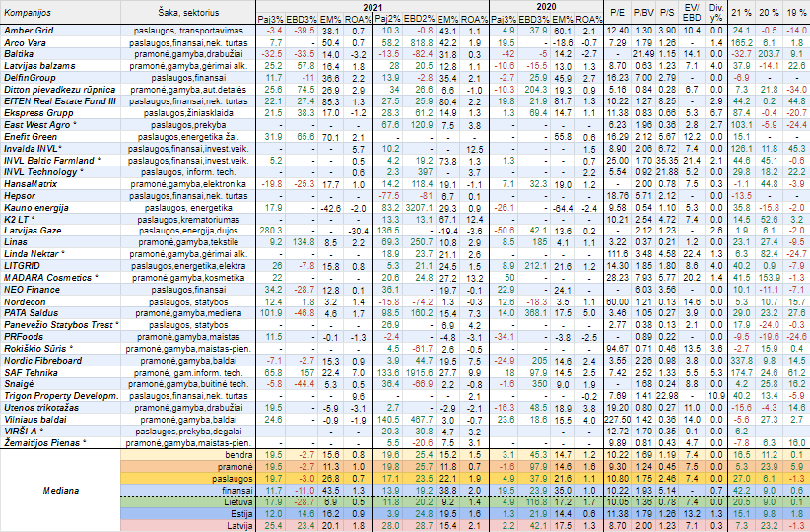Click the Invalda INVL cell
Viewport: 810px width, 532px height.
tap(60, 149)
